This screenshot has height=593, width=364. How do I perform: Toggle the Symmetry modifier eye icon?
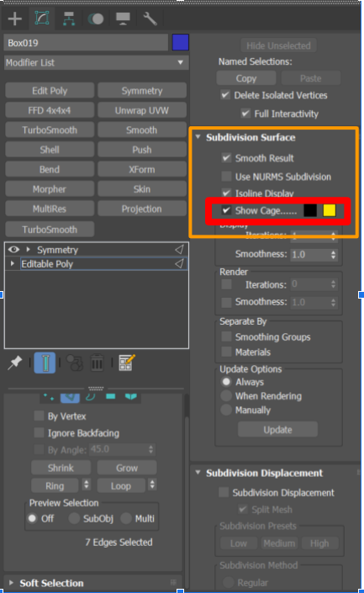point(14,249)
